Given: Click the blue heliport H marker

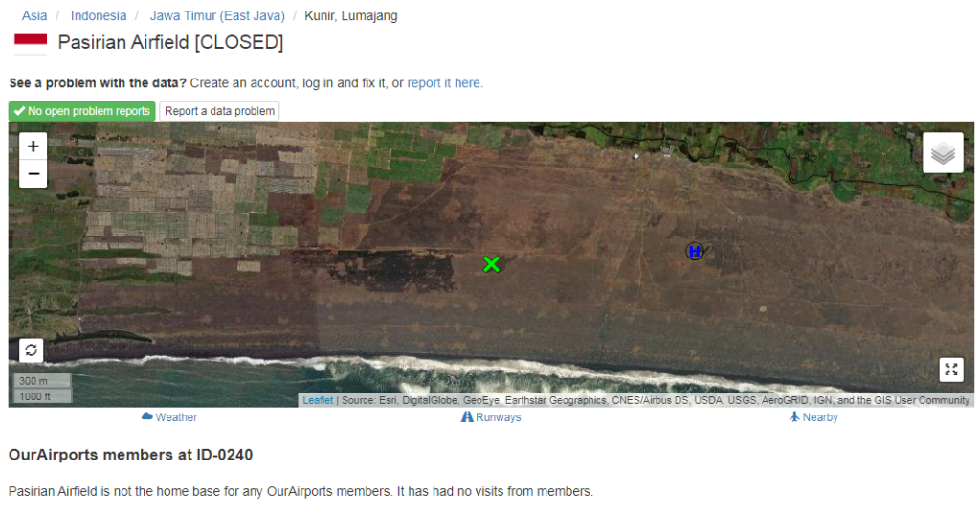Looking at the screenshot, I should tap(695, 251).
